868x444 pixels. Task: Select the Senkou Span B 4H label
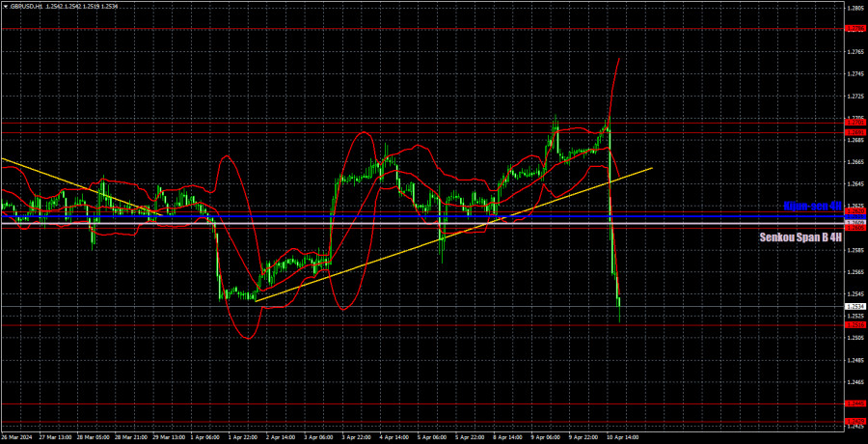801,237
